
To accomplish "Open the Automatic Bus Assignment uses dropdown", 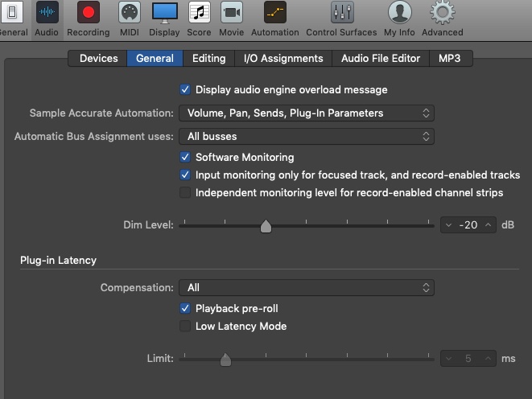I will pyautogui.click(x=307, y=137).
